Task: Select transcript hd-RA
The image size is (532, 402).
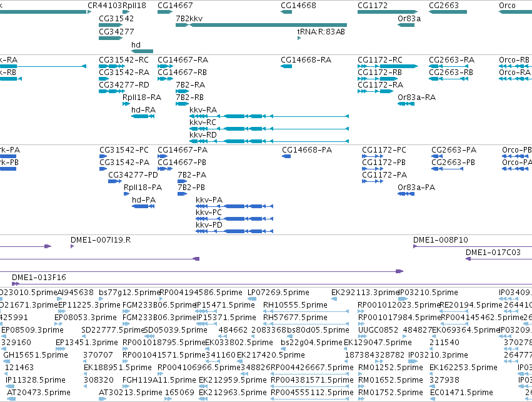Action: tap(143, 116)
